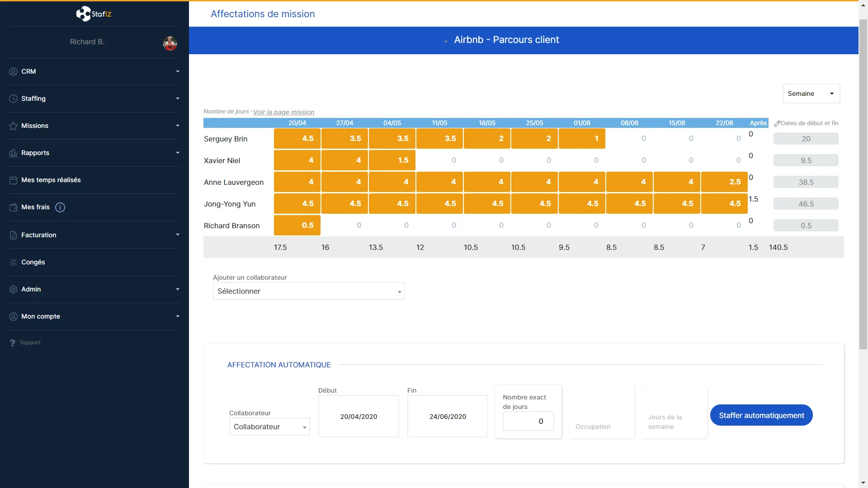The image size is (868, 488).
Task: Click the Dates de début et fin link
Action: pos(809,123)
